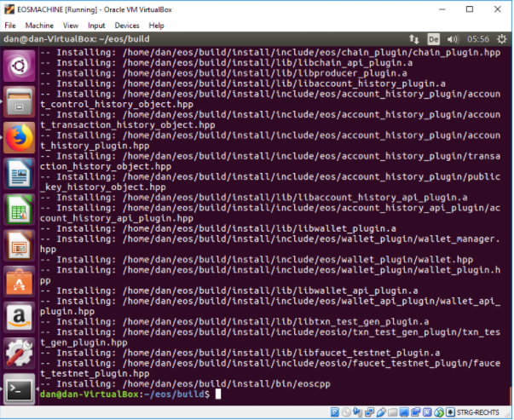Open LibreOffice Writer from the launcher
Viewport: 514px width, 420px height.
[19, 174]
